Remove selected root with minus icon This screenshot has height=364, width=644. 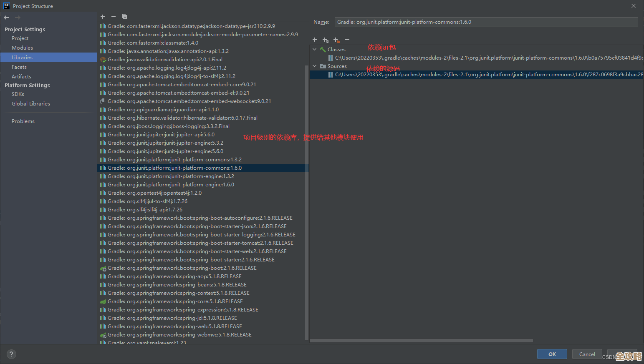coord(347,40)
